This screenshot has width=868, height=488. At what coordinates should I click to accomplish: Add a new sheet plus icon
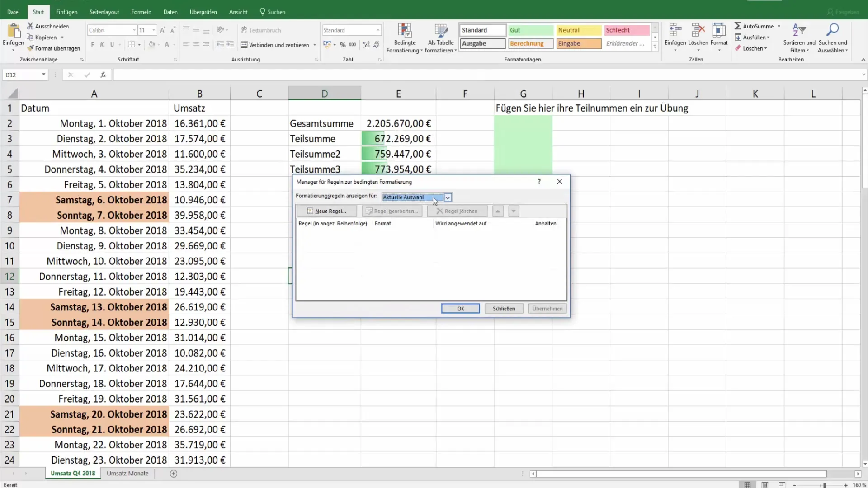[174, 474]
